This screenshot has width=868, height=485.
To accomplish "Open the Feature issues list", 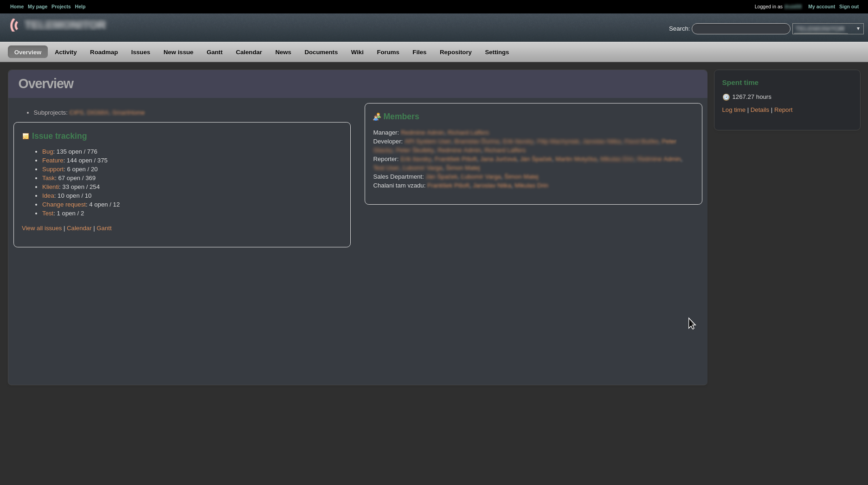I will (52, 160).
